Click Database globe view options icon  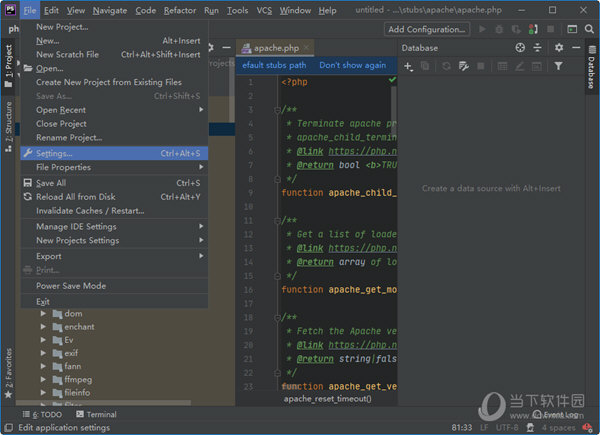point(520,47)
